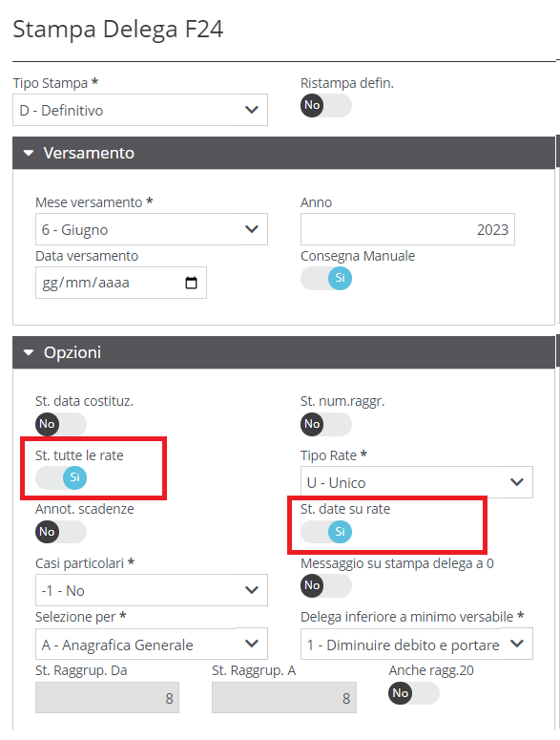Toggle the St. data costituz. switch
The width and height of the screenshot is (560, 740).
pos(61,424)
